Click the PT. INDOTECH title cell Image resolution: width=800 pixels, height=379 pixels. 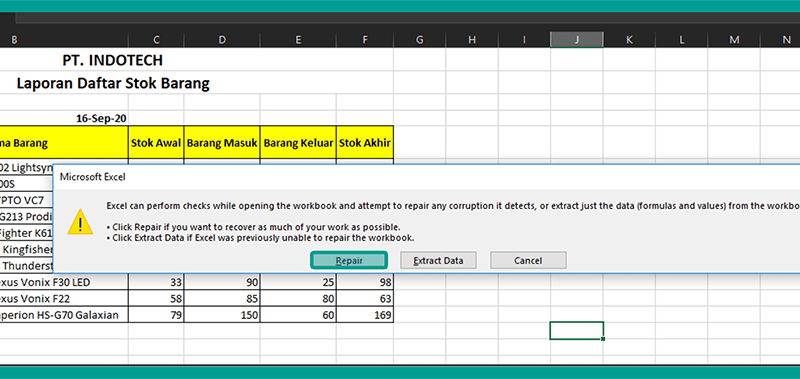(x=113, y=60)
